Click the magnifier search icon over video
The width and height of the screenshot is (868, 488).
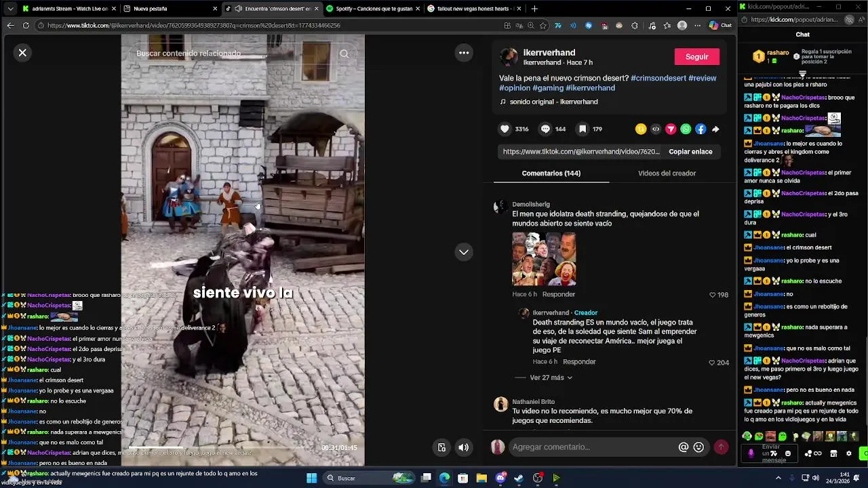(344, 54)
